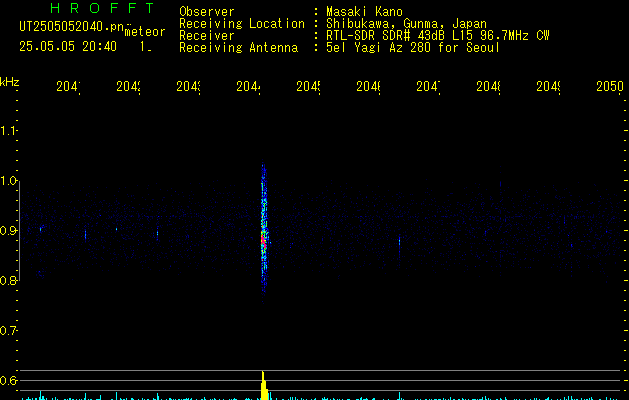The height and width of the screenshot is (400, 629).
Task: Click the 1.1 kHz axis label
Action: coord(8,131)
